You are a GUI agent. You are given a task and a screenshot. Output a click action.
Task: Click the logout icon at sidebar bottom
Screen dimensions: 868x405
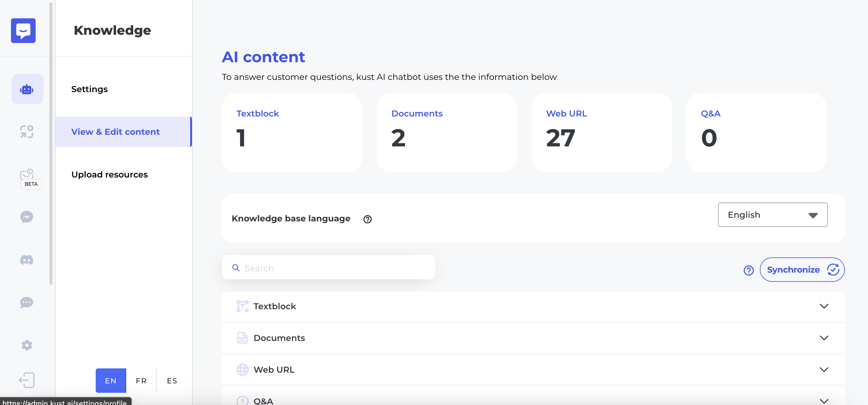click(27, 380)
